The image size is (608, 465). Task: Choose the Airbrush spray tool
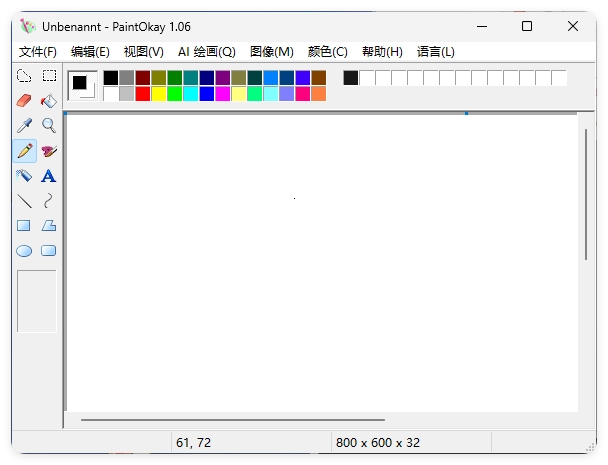tap(24, 176)
